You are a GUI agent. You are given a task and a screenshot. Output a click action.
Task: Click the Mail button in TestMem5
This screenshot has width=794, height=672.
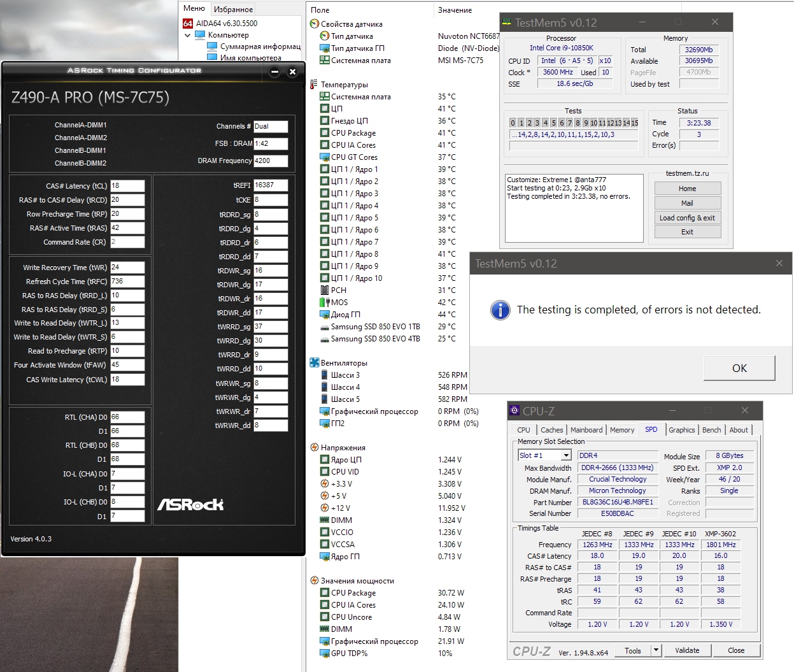[x=687, y=203]
